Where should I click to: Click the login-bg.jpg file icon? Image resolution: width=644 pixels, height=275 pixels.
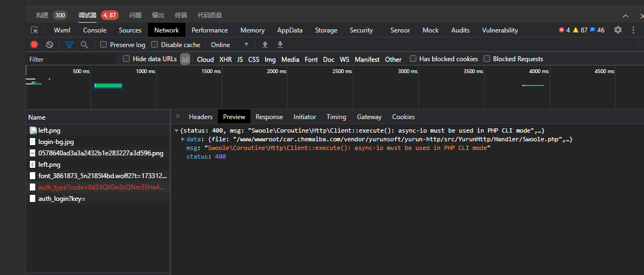pyautogui.click(x=33, y=142)
